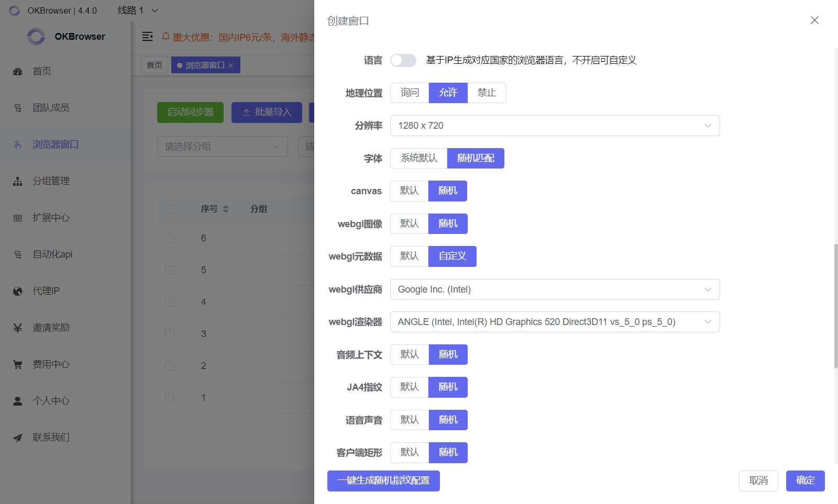Expand the webgl供应商 dropdown
This screenshot has width=838, height=504.
tap(555, 289)
